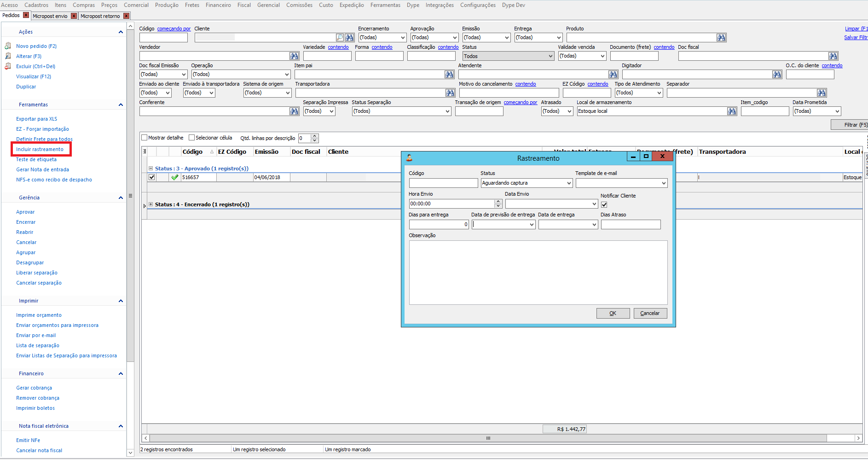The image size is (868, 460).
Task: Click the Filtrar (F5) button
Action: (850, 125)
